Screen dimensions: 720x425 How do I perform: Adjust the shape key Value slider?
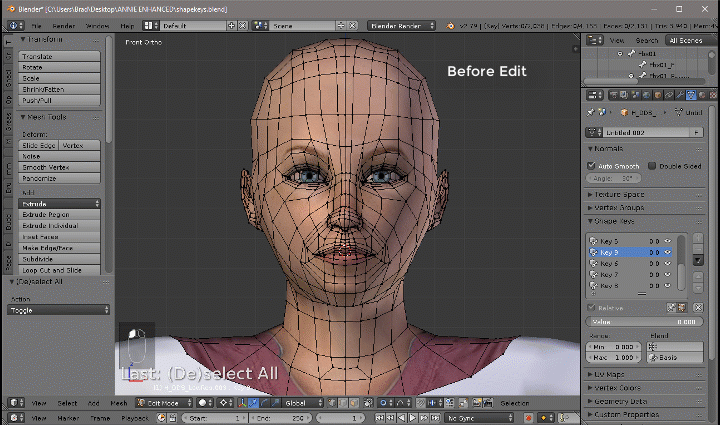tap(645, 321)
